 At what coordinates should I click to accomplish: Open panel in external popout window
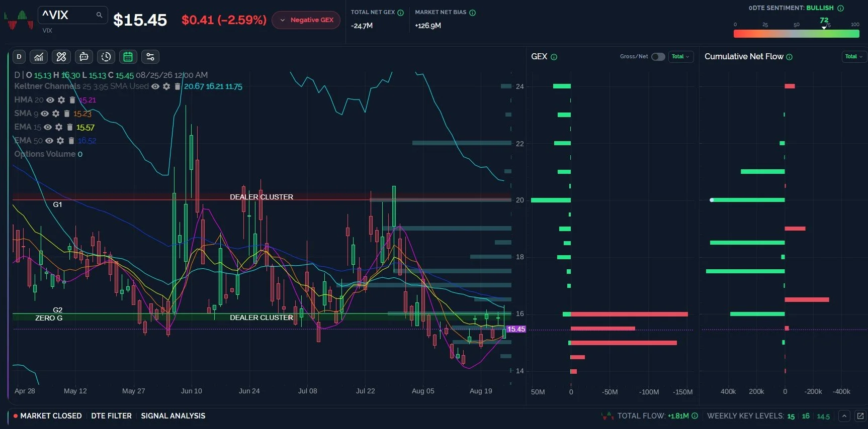(x=860, y=416)
